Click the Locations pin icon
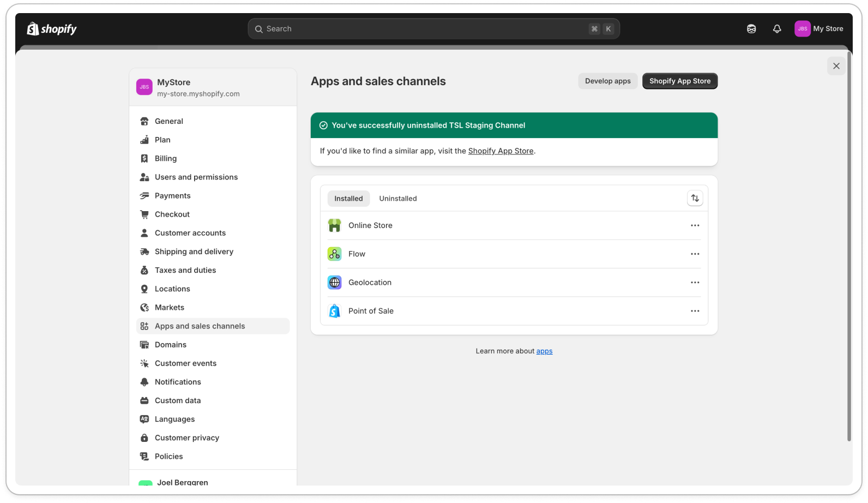 click(144, 289)
